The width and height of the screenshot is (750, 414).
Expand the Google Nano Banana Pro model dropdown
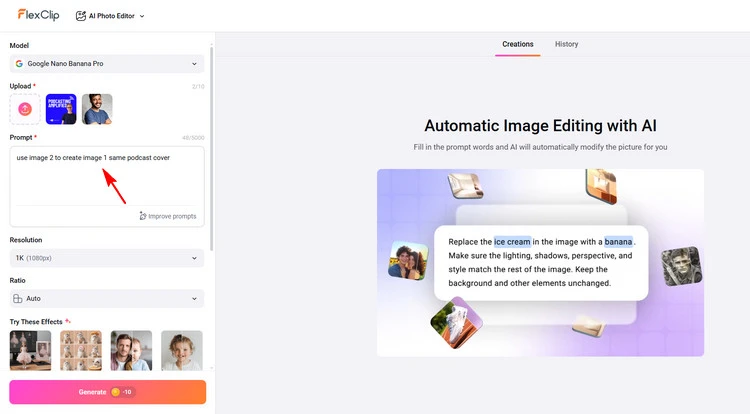[107, 64]
